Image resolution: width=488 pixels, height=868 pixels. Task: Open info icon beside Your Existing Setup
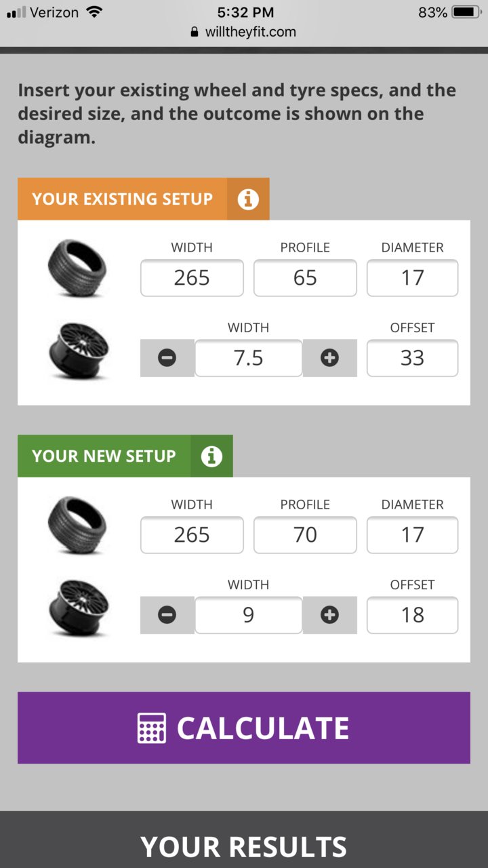click(x=248, y=199)
